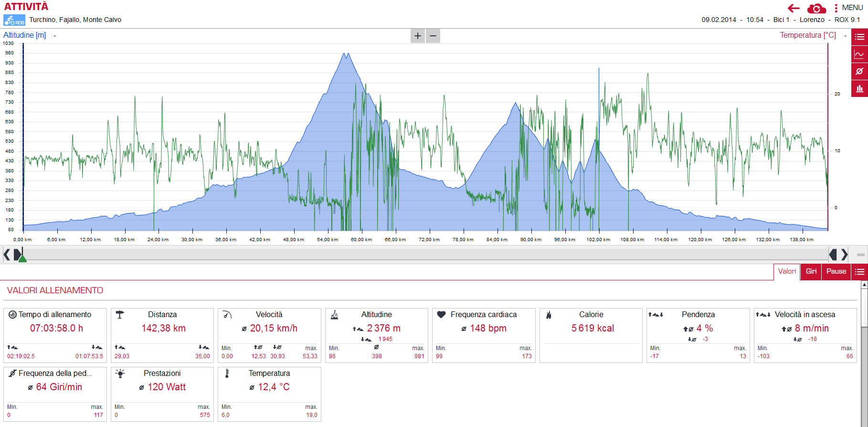Click the cadence value 64 Giri/min
Viewport: 868px width, 427px height.
coord(59,387)
